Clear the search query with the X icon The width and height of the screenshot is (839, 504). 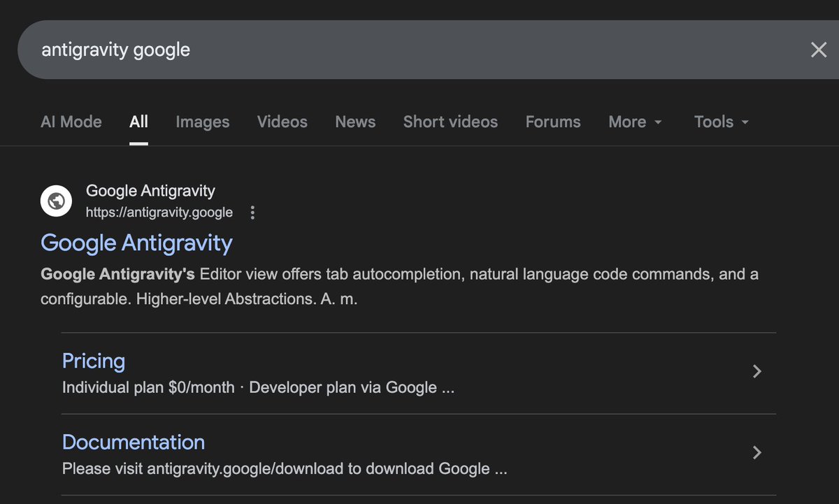[818, 50]
